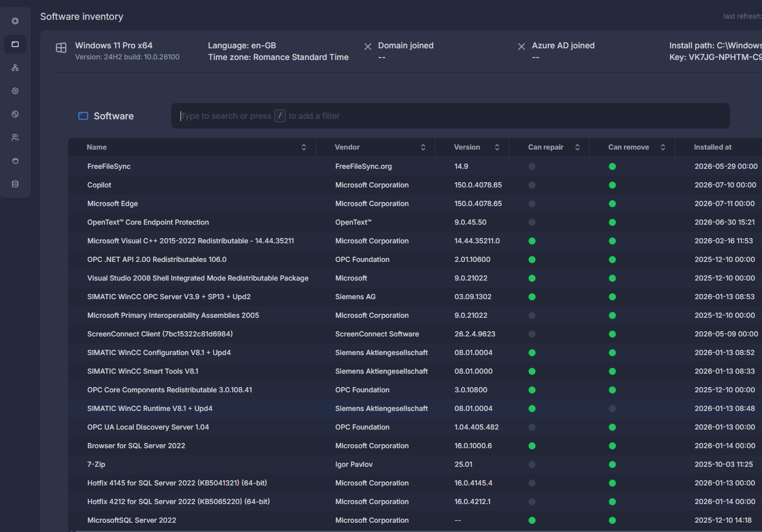The width and height of the screenshot is (762, 532).
Task: Click version 25.01 cell
Action: [x=463, y=464]
